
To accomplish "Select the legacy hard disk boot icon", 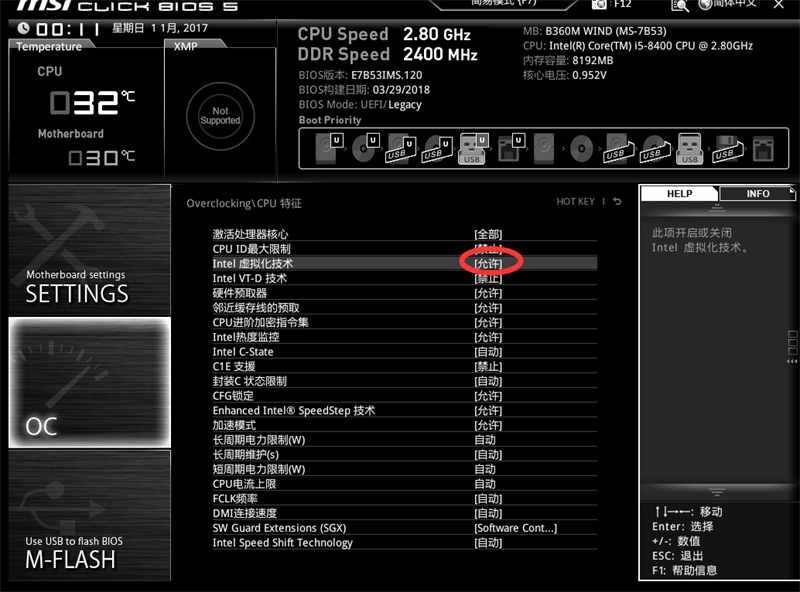I will click(x=544, y=149).
